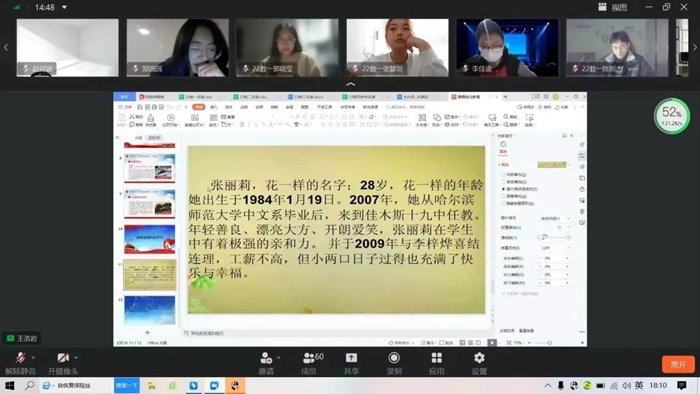
Task: Open the meeting info dropdown next to 14:48
Action: (64, 7)
